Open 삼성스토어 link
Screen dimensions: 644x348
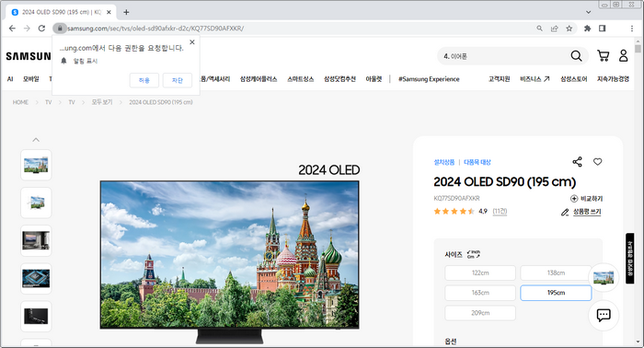[574, 79]
